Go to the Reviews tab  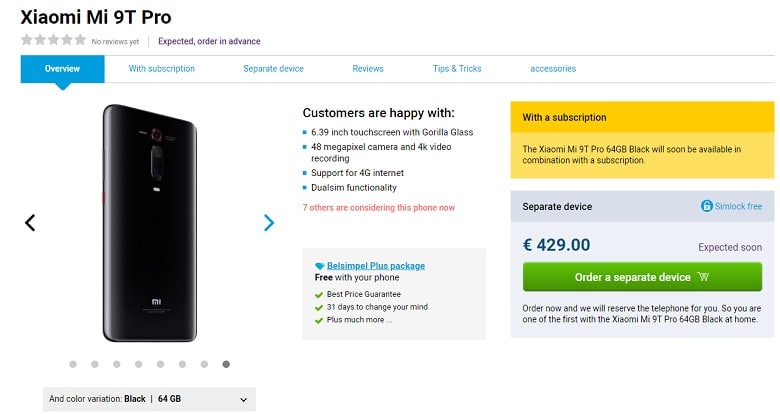(x=368, y=69)
